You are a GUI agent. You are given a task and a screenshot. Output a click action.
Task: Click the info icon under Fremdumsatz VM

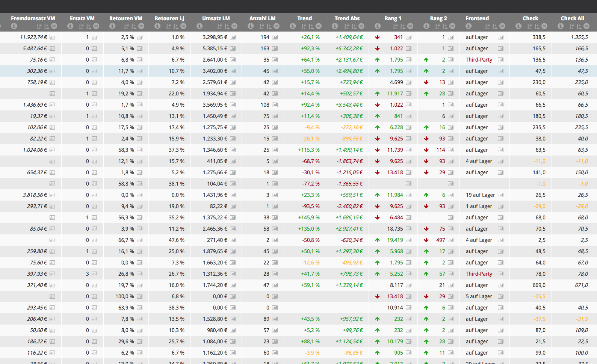tap(14, 26)
